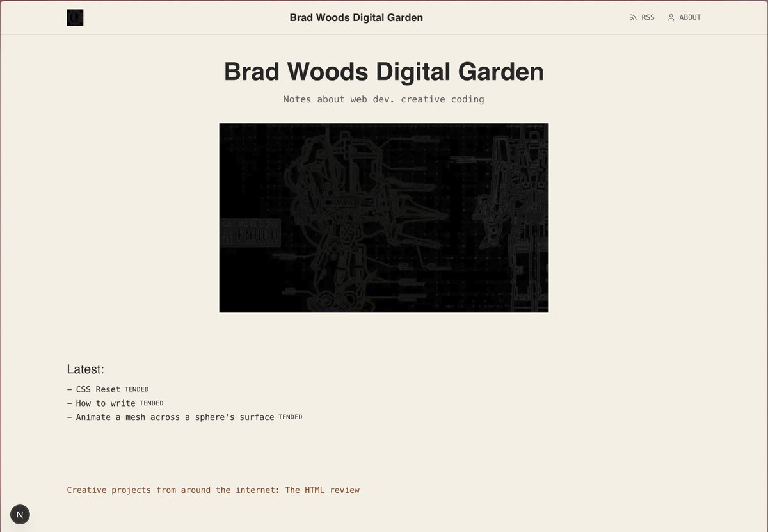Screen dimensions: 768x532
Task: Click the TENDED tag beside Animate a mesh
Action: [290, 417]
